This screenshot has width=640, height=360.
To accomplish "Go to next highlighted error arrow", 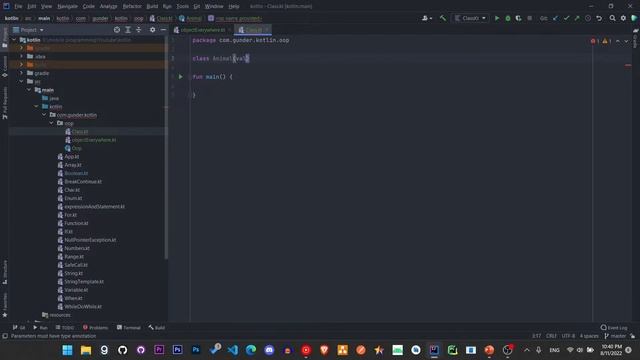I will click(626, 41).
